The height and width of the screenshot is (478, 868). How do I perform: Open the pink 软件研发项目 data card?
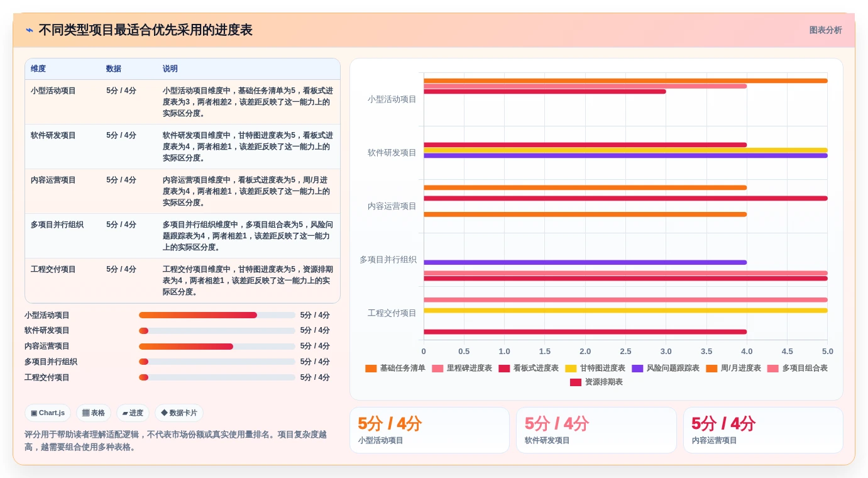coord(596,430)
